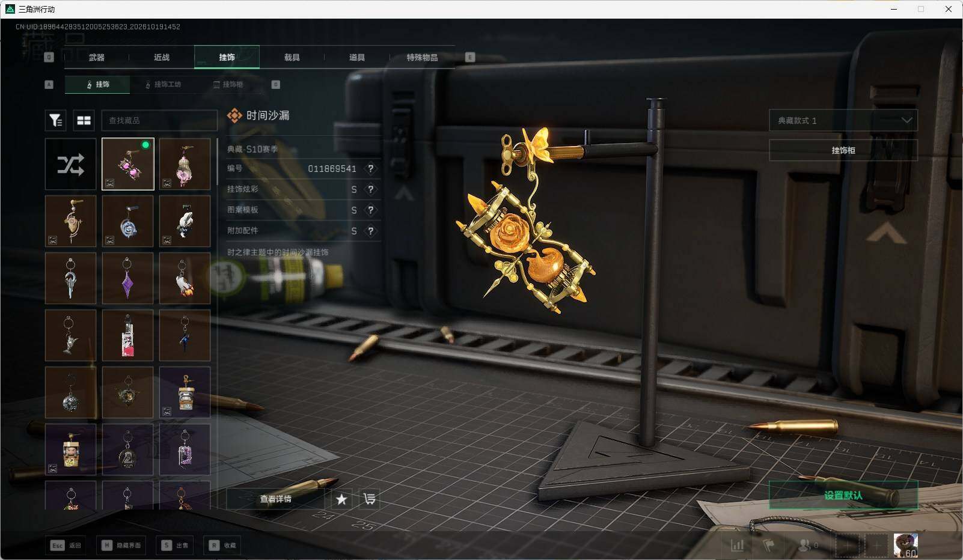Expand the 典藏款式 1 dropdown

pyautogui.click(x=843, y=120)
